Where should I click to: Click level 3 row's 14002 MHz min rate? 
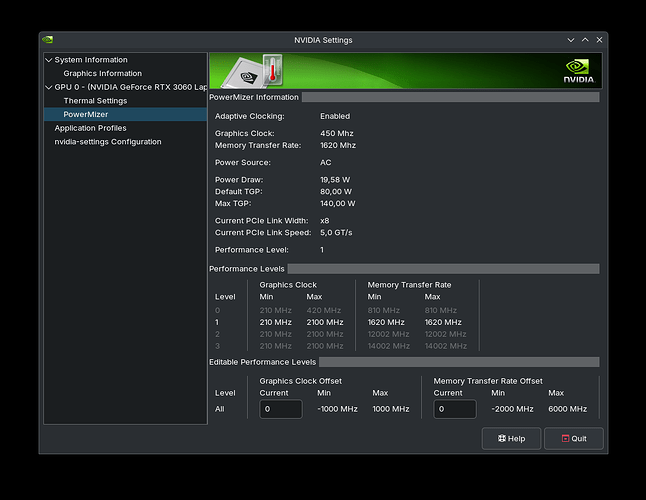point(389,346)
